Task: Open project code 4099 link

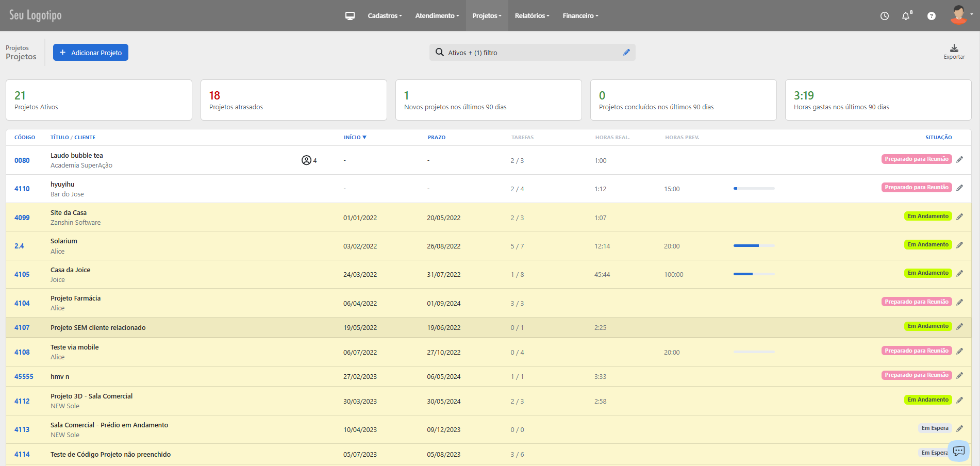Action: coord(22,218)
